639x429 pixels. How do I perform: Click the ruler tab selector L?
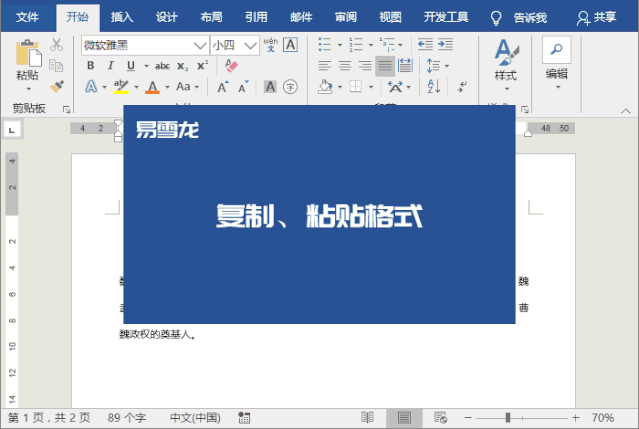(x=12, y=130)
